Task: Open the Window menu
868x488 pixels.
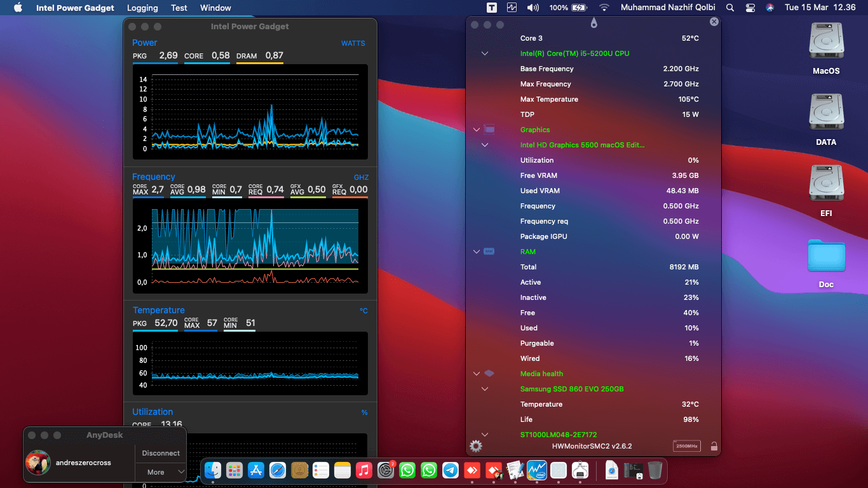Action: [x=215, y=8]
